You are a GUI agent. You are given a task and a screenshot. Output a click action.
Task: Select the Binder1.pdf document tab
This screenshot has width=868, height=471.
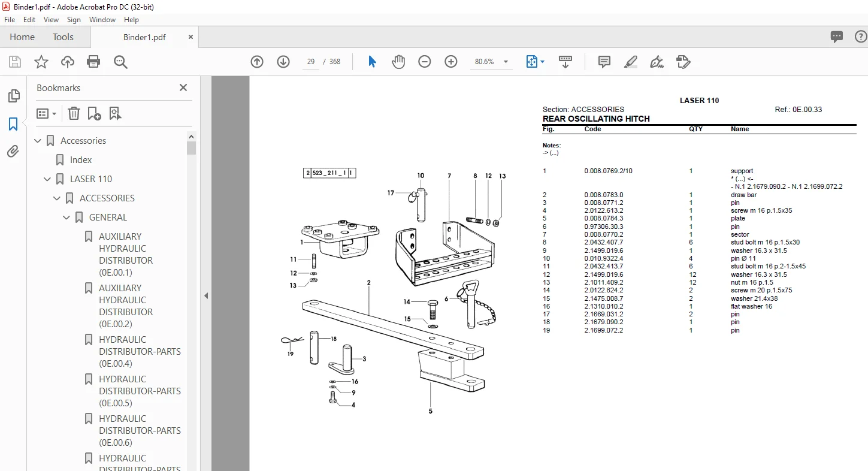click(144, 37)
